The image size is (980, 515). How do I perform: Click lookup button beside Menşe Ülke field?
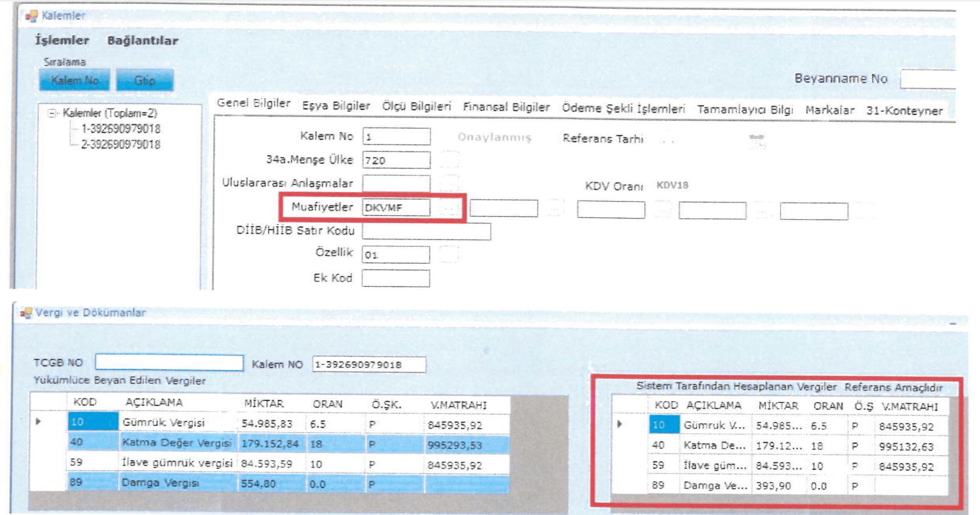click(x=449, y=160)
